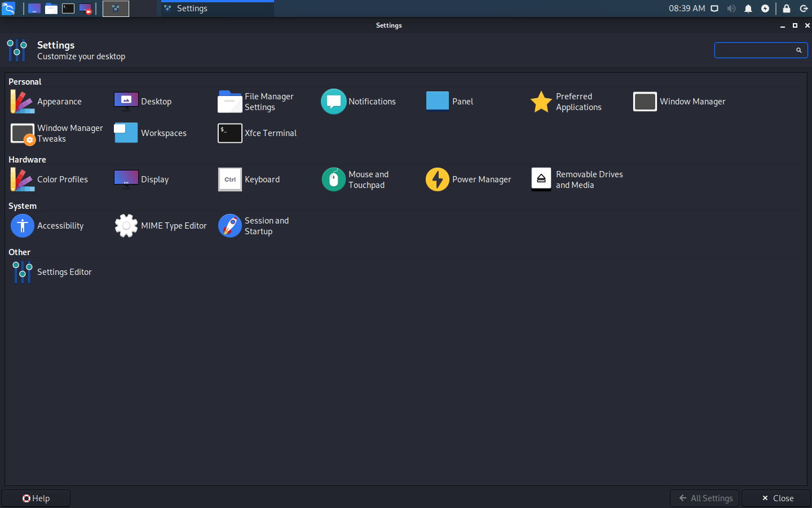Click the 'Session and Startup' label

[267, 226]
